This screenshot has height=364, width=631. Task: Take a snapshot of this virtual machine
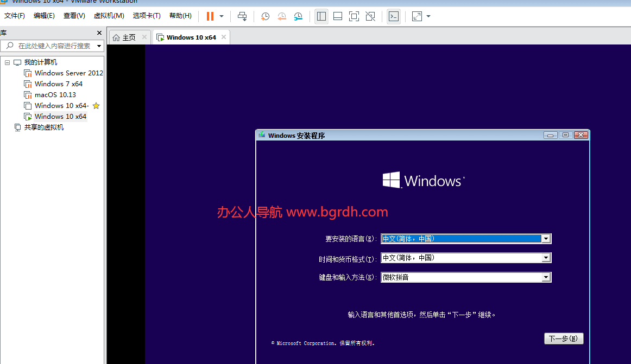265,16
